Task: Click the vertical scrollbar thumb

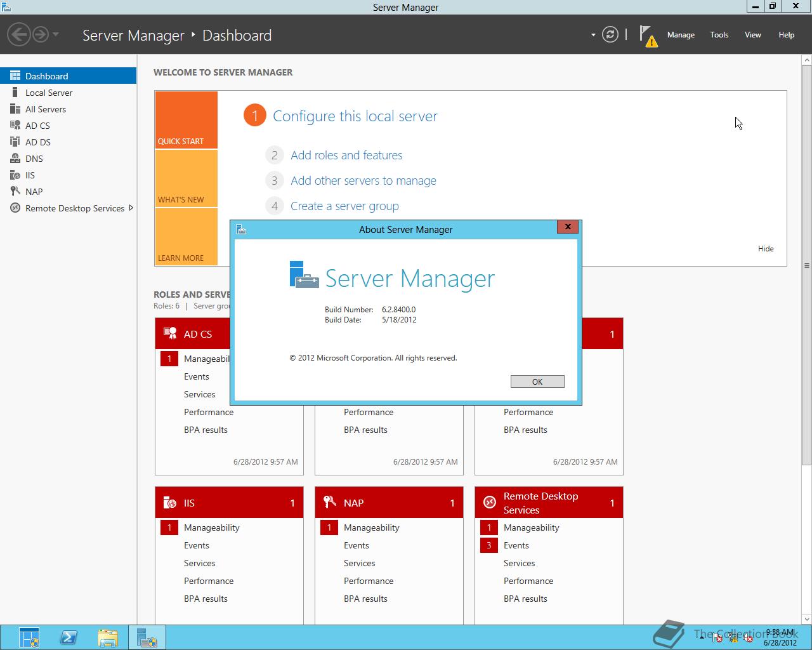Action: pyautogui.click(x=807, y=265)
